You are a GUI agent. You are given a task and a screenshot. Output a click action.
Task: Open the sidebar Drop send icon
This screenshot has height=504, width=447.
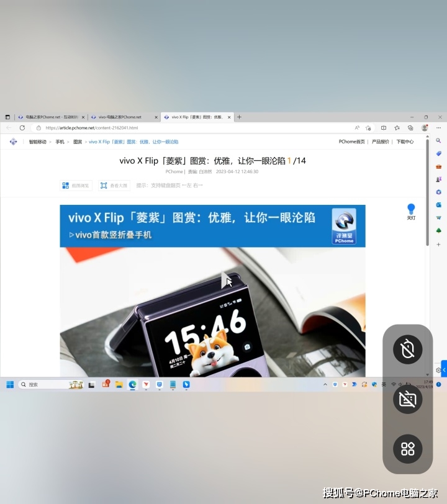coord(439,218)
